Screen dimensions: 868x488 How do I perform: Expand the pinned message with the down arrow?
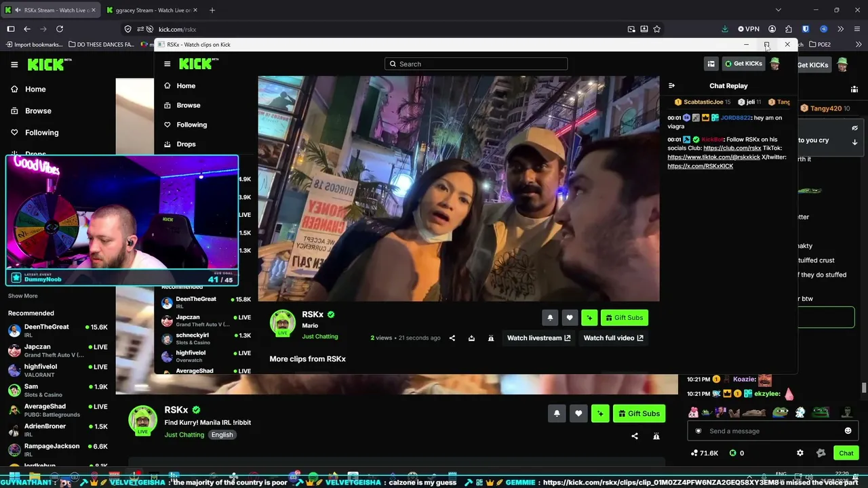coord(855,142)
